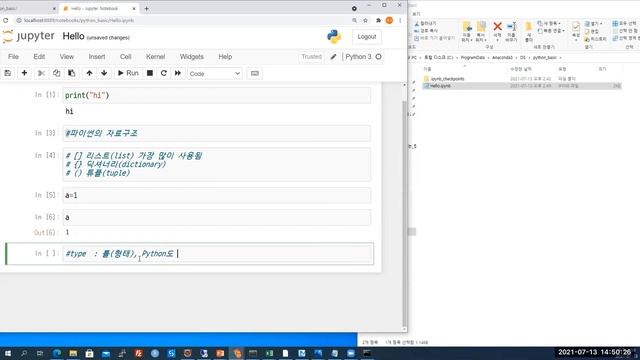Open the Insert menu
The image size is (640, 360).
click(x=97, y=57)
